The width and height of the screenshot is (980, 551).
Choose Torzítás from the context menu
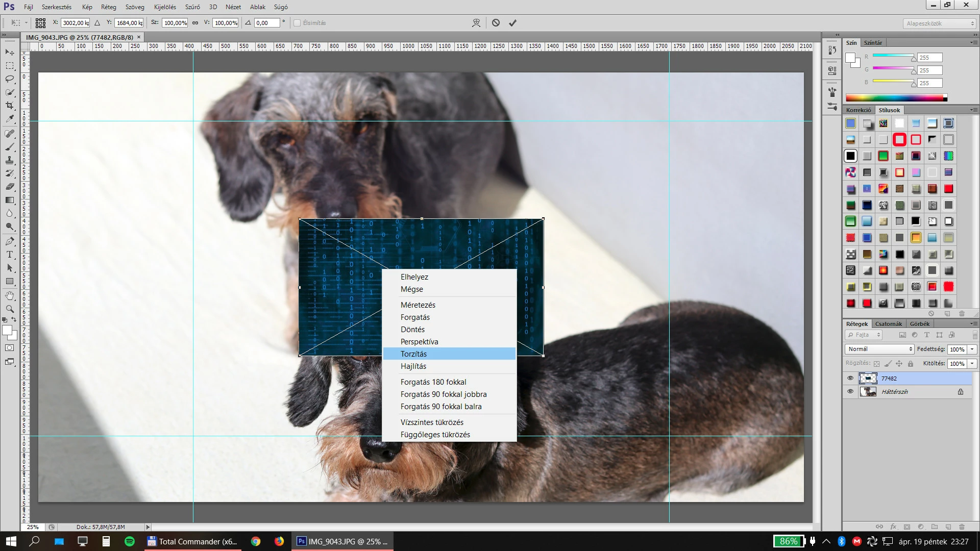coord(413,354)
